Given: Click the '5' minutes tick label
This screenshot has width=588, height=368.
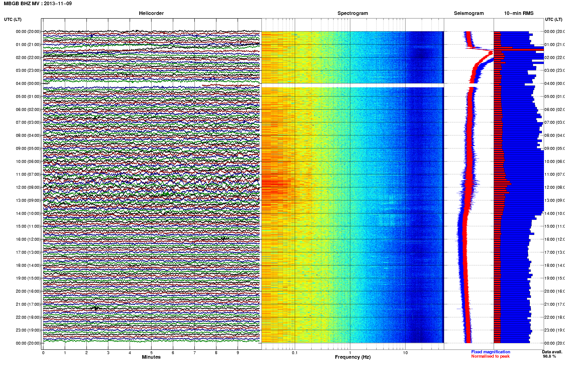Looking at the screenshot, I should pos(151,353).
